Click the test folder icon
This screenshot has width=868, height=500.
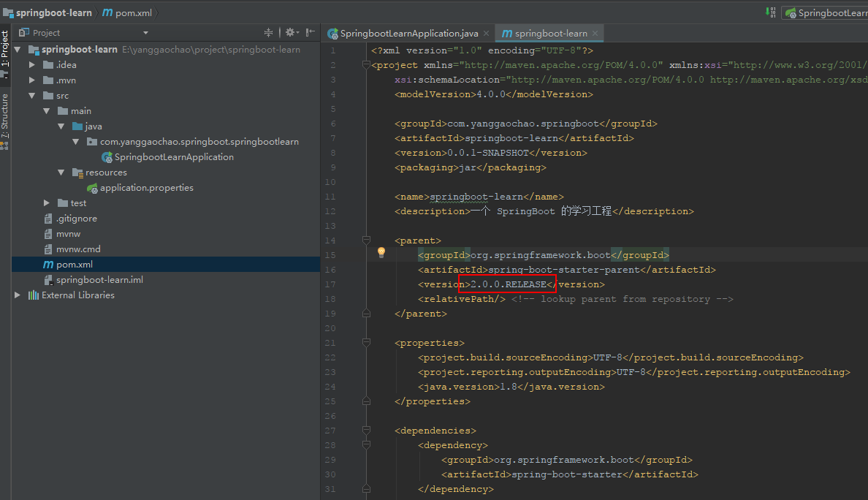63,203
